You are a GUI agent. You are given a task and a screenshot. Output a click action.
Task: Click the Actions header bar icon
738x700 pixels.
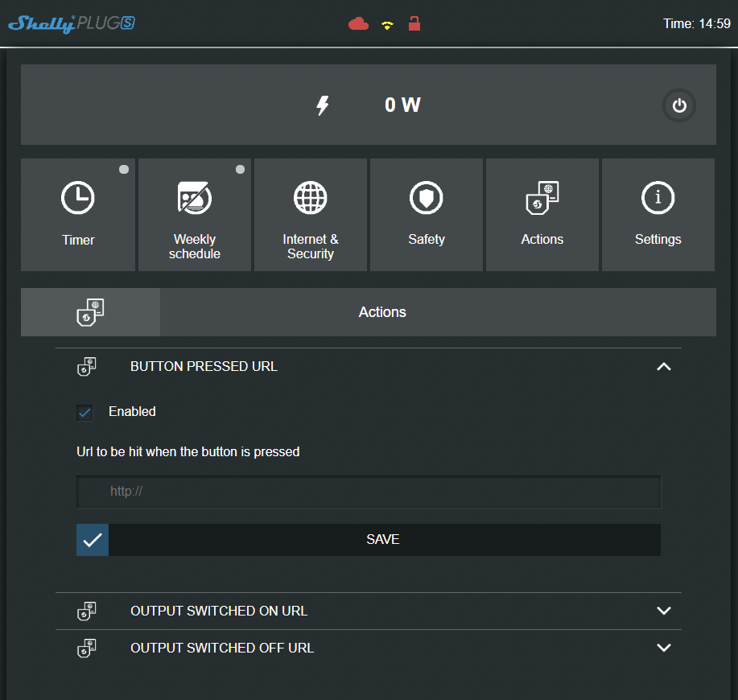tap(90, 312)
